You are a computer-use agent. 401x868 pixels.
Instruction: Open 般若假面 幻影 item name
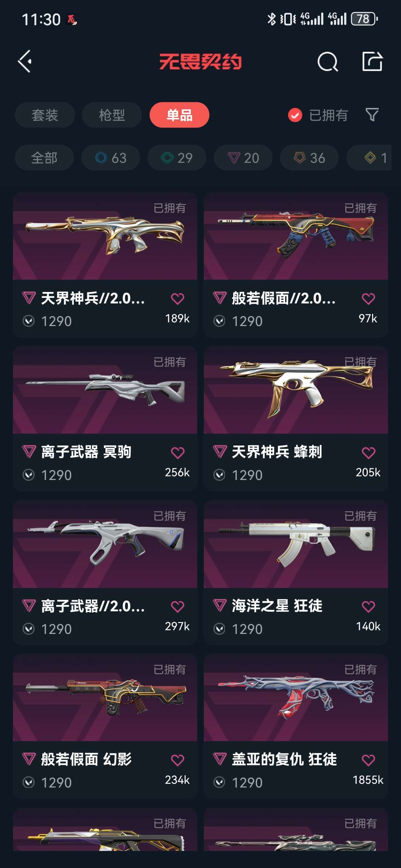[x=87, y=759]
